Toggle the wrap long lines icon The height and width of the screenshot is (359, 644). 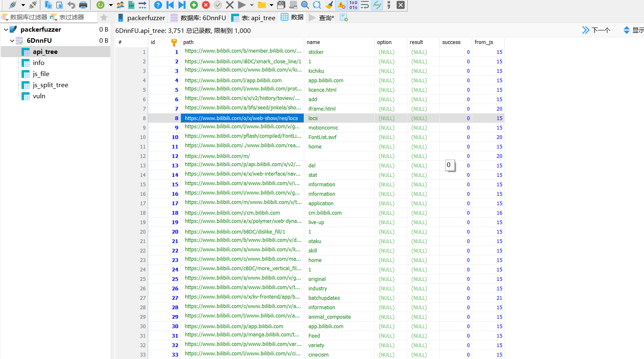365,5
